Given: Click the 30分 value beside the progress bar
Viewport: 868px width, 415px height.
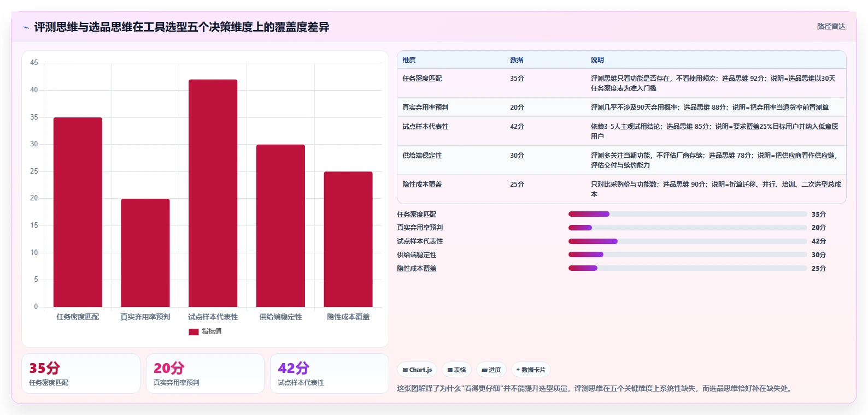Looking at the screenshot, I should pos(819,255).
